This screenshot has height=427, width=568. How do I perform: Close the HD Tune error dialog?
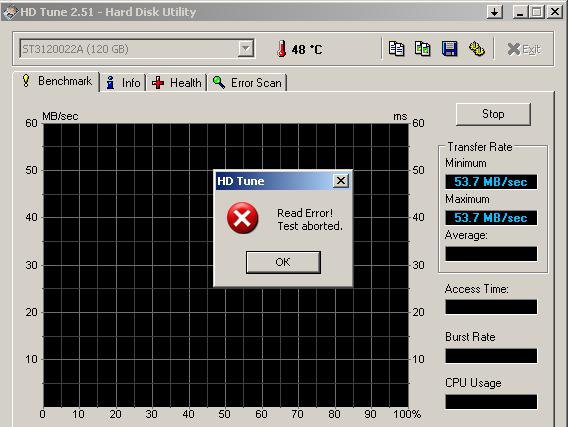(x=341, y=180)
